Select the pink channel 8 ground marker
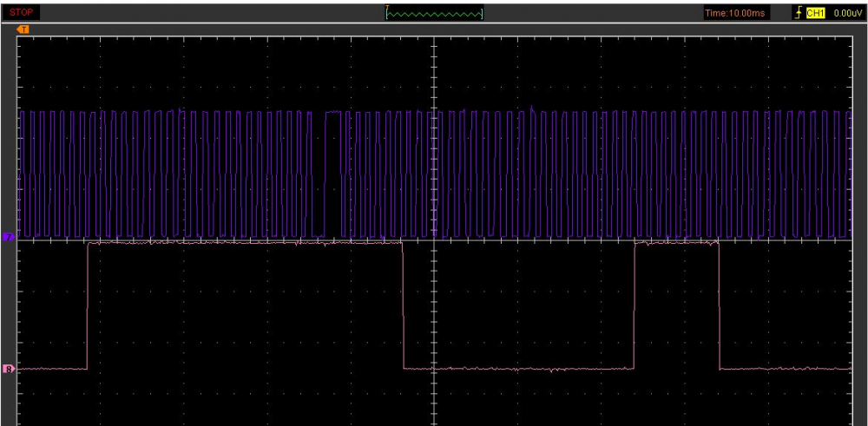Screen dimensions: 868x426 pyautogui.click(x=9, y=369)
